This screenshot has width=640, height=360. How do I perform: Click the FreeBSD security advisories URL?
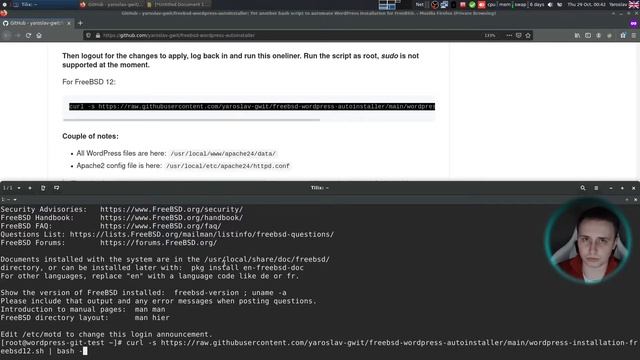click(x=171, y=209)
